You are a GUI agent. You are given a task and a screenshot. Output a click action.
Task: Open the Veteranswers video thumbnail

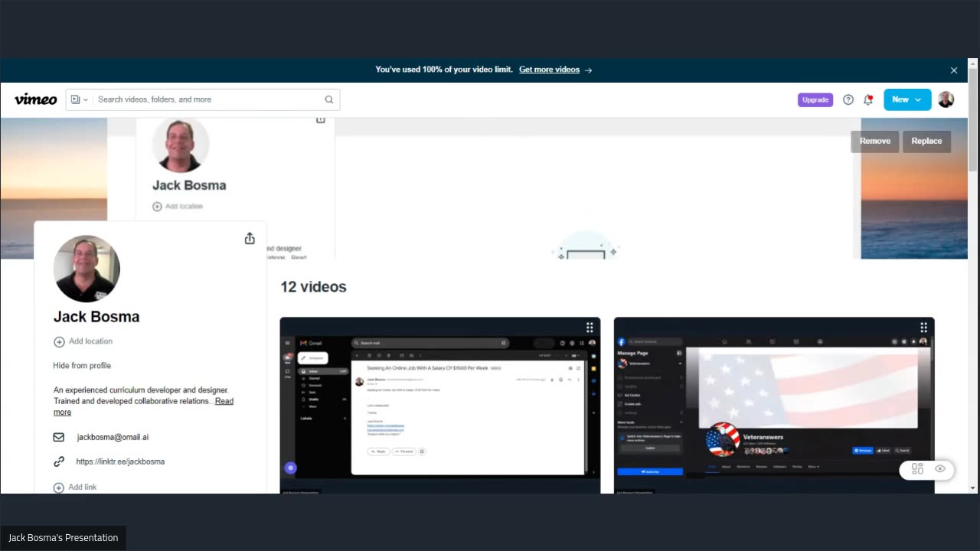tap(774, 406)
